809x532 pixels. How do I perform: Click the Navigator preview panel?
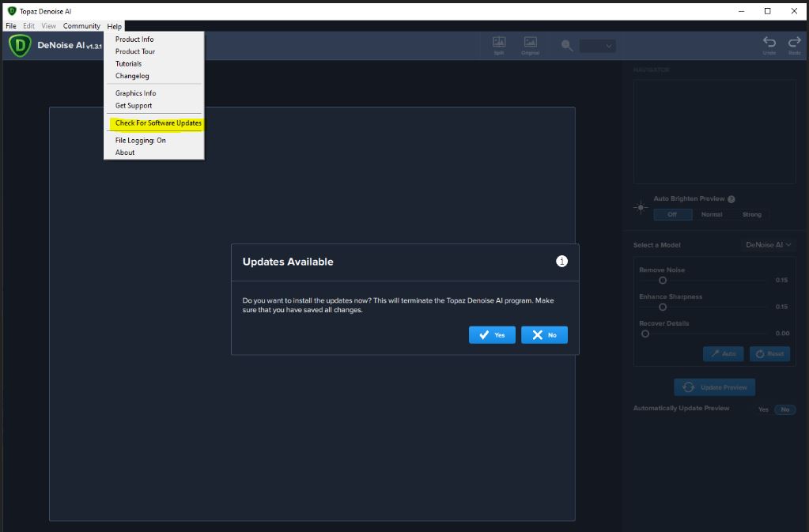[715, 131]
